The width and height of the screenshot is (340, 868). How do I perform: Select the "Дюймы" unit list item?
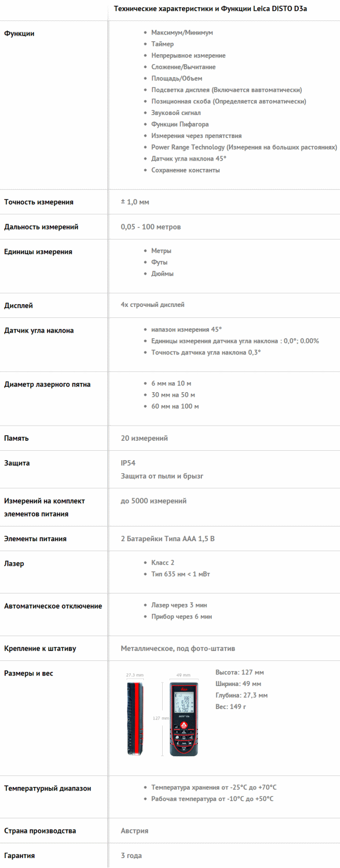[162, 274]
